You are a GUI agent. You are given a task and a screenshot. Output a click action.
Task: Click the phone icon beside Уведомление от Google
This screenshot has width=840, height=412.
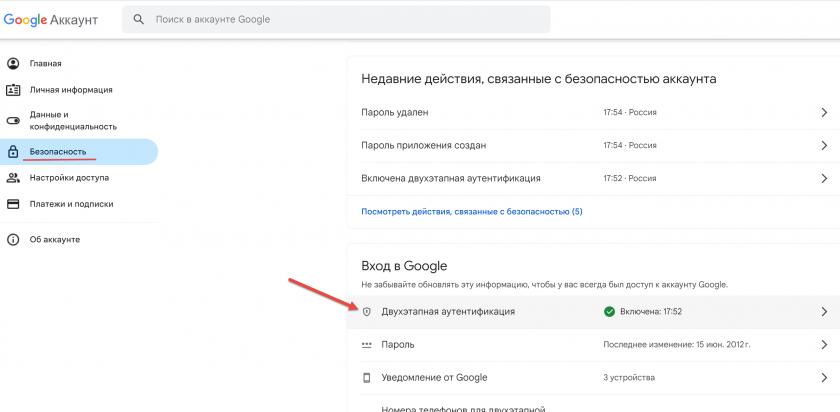pyautogui.click(x=366, y=378)
